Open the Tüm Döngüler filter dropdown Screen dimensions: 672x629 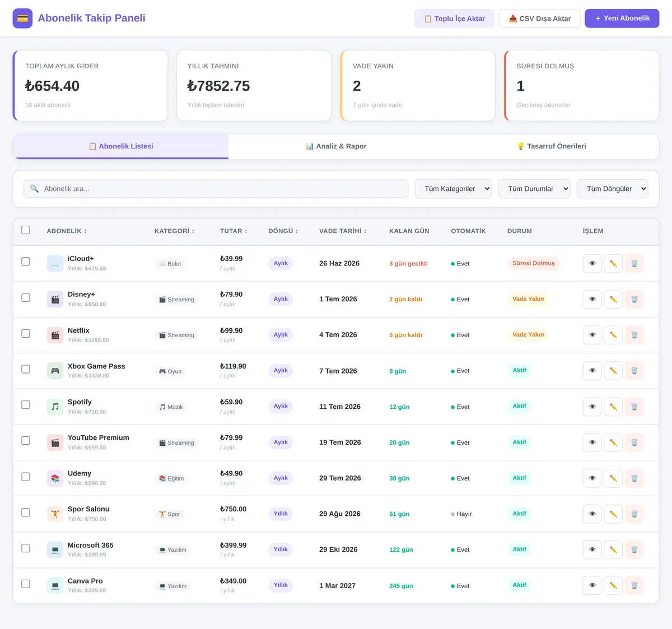pos(613,189)
